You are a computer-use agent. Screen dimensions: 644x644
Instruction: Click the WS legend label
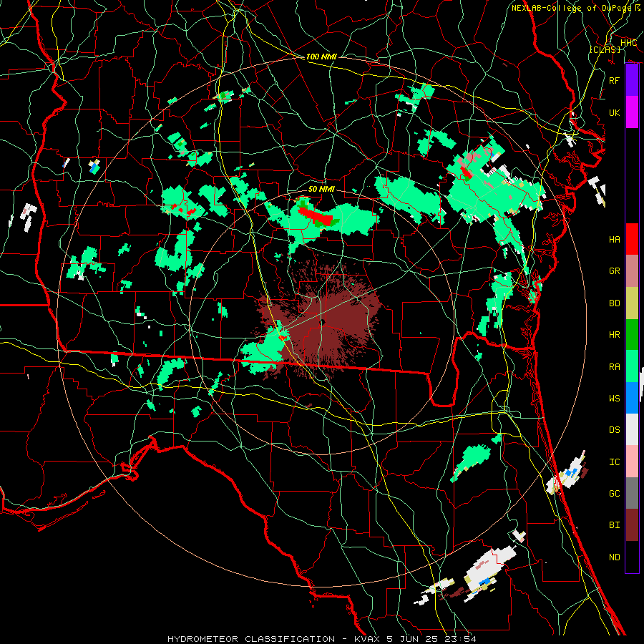pyautogui.click(x=614, y=399)
